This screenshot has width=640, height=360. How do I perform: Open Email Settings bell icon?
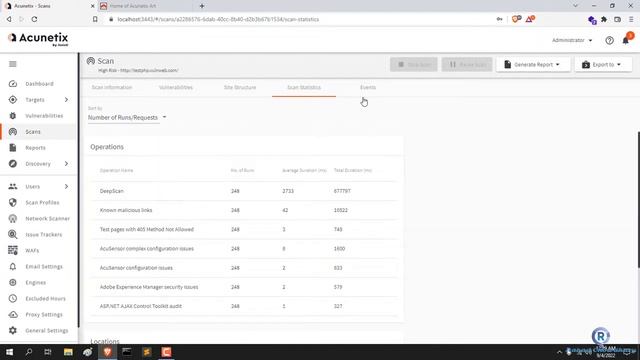tap(13, 267)
